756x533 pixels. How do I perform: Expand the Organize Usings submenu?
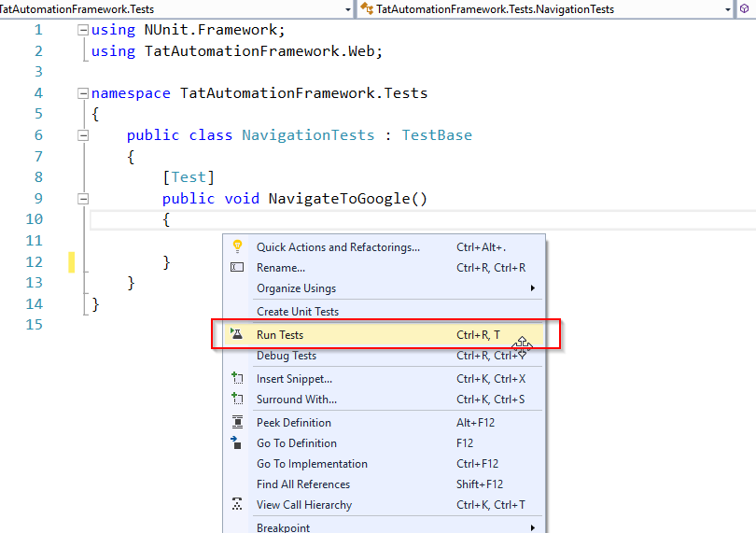(533, 288)
